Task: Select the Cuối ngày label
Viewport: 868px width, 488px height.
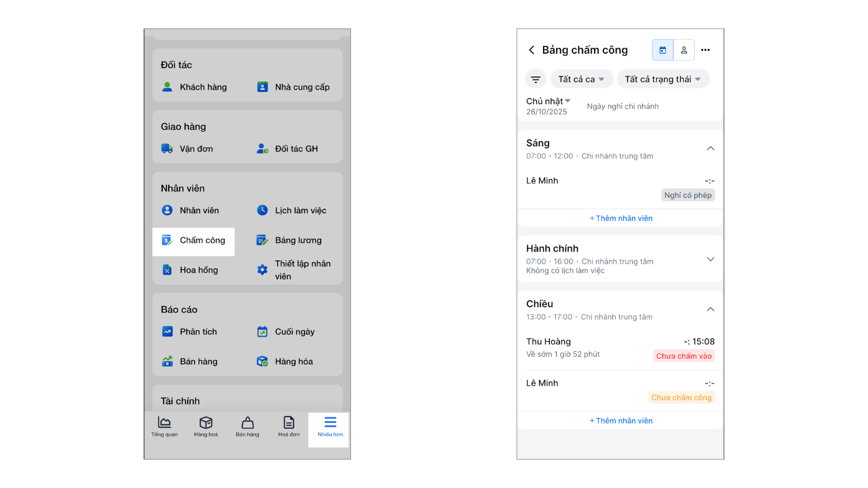Action: click(295, 332)
